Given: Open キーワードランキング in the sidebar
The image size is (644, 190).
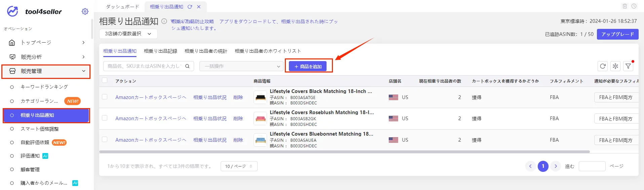Looking at the screenshot, I should click(x=44, y=87).
